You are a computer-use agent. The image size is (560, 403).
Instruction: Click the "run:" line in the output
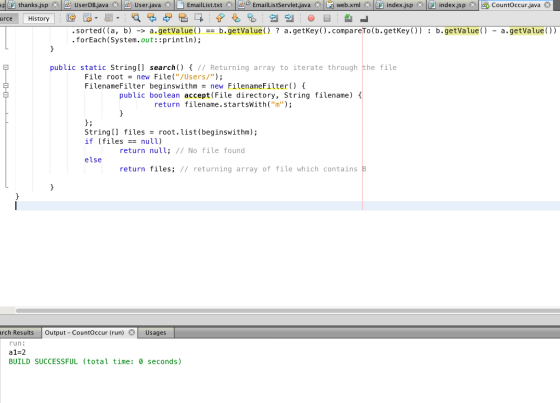[x=17, y=343]
